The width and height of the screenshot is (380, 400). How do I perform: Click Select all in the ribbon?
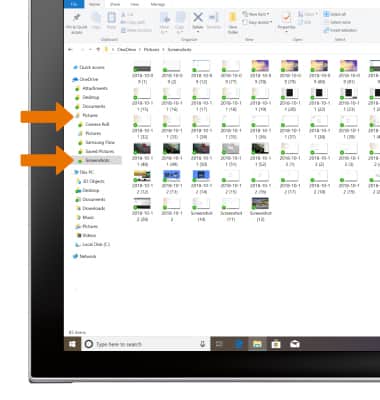pyautogui.click(x=335, y=14)
